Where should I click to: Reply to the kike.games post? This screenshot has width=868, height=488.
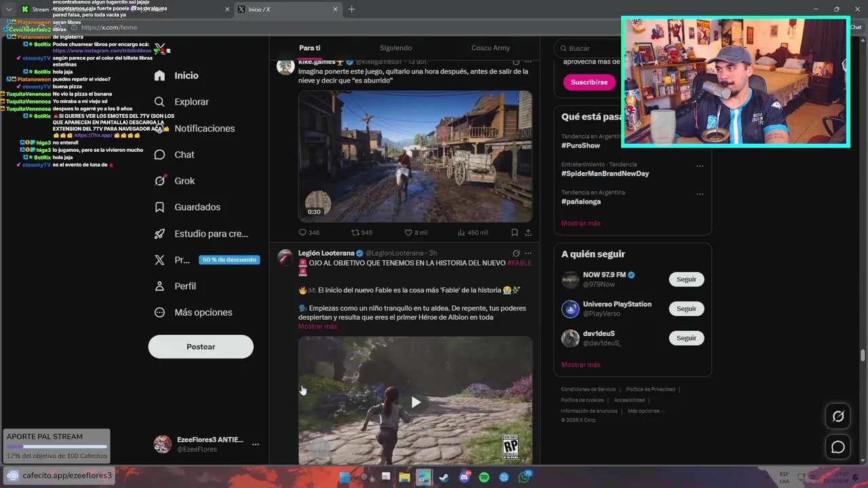309,232
